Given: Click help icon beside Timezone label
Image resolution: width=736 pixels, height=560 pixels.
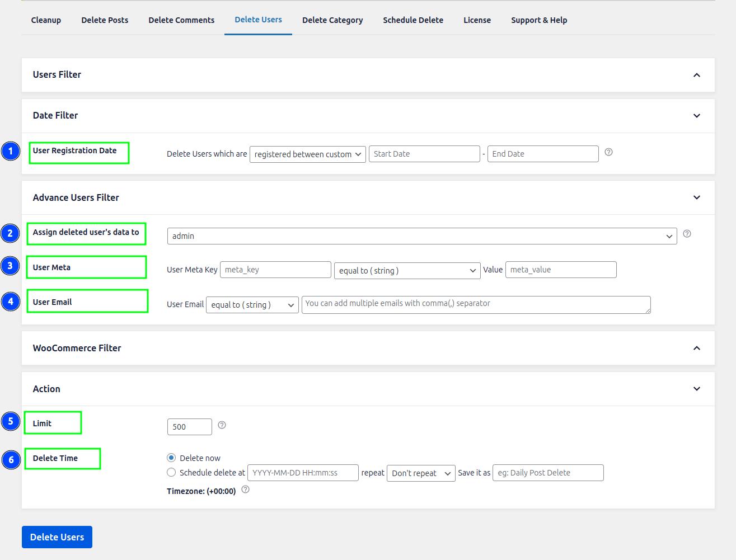Looking at the screenshot, I should (x=245, y=490).
